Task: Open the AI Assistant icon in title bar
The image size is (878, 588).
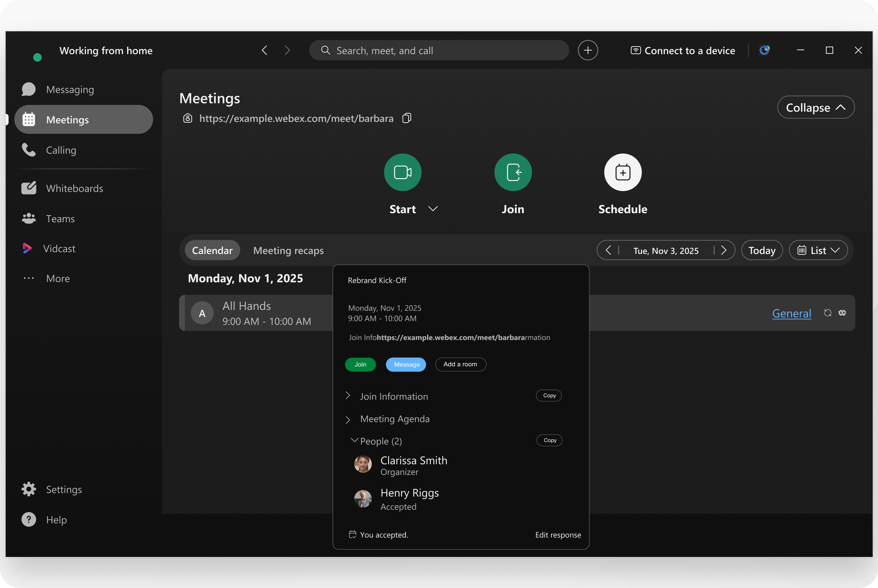Action: tap(764, 50)
